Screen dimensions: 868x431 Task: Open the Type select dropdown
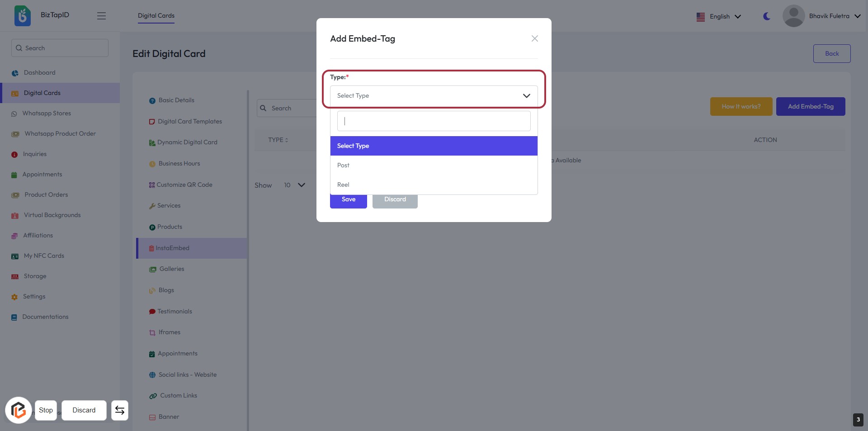pos(434,96)
